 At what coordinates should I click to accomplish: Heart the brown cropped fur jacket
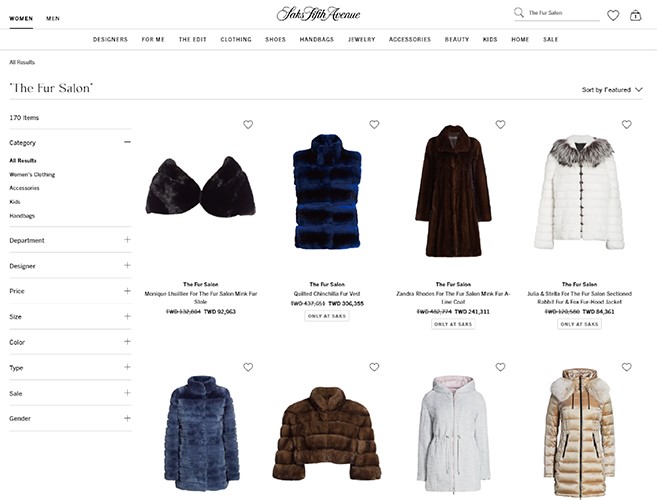[374, 367]
